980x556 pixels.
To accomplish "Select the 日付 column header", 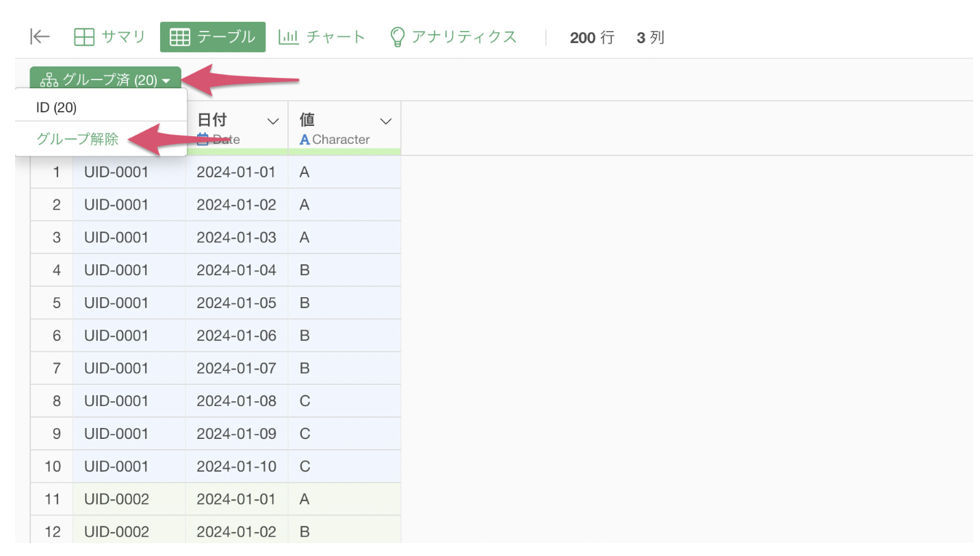I will tap(237, 128).
